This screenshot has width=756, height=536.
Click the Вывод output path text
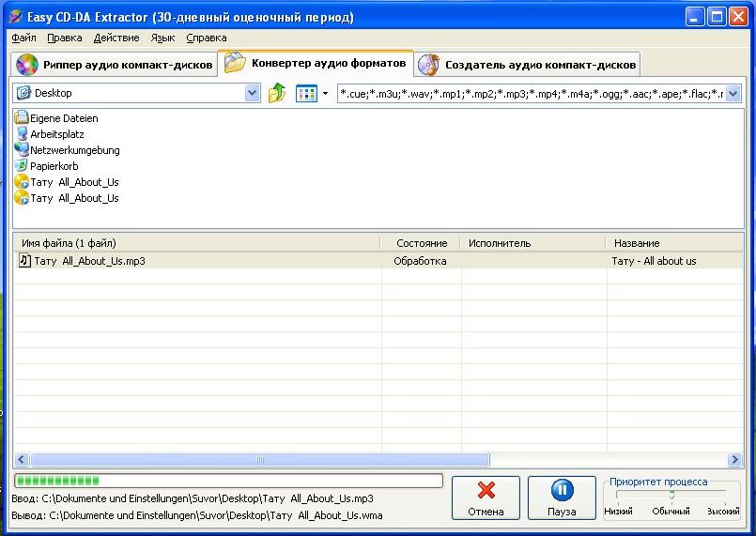pyautogui.click(x=196, y=515)
